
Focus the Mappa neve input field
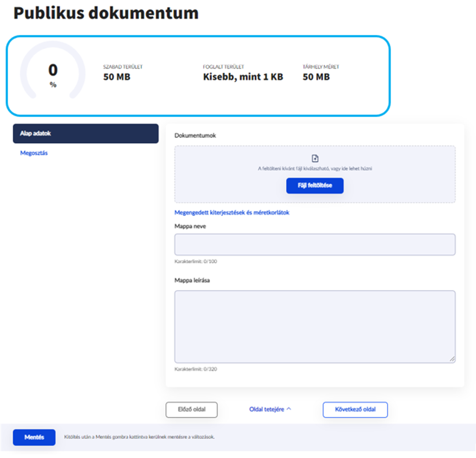click(x=314, y=245)
